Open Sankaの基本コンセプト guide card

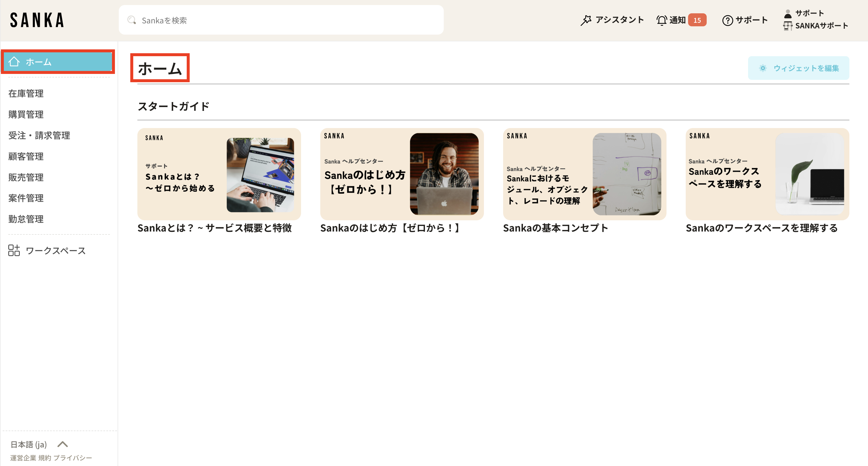(584, 174)
